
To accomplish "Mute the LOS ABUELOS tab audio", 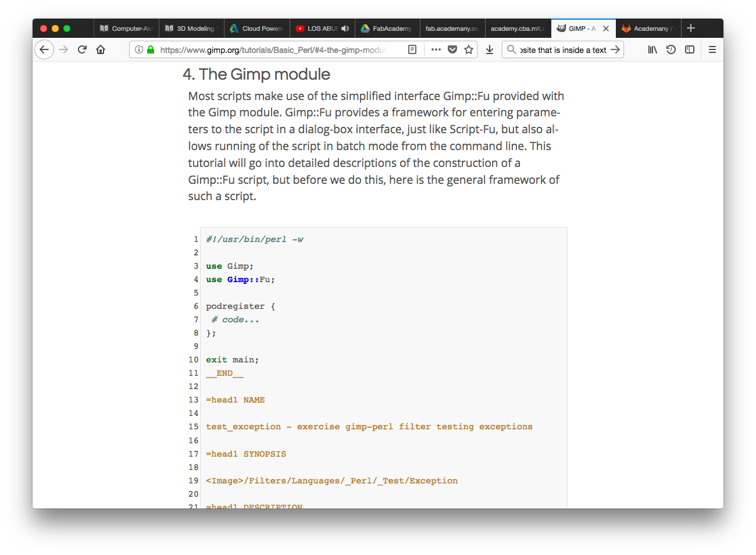I will pyautogui.click(x=345, y=29).
